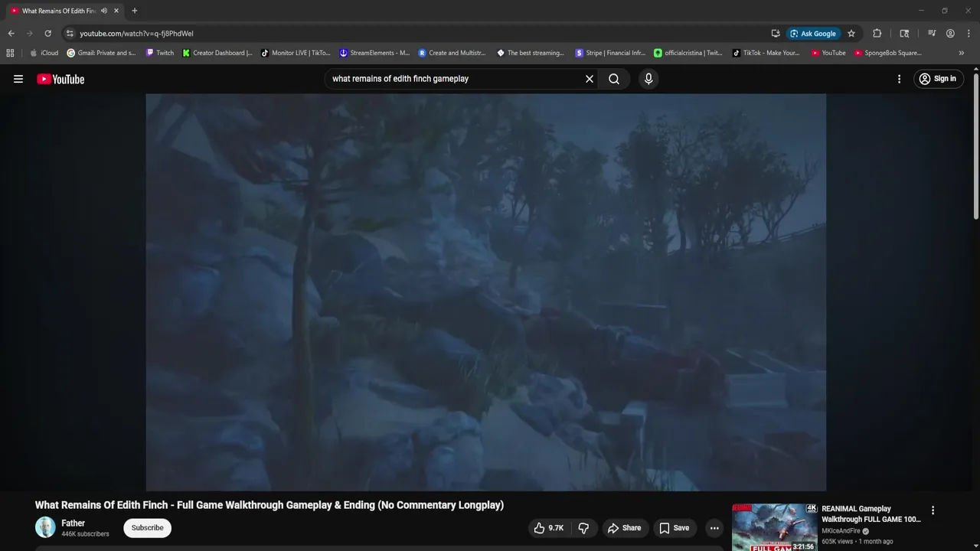The image size is (980, 551).
Task: Start voice search with the microphone
Action: tap(648, 79)
